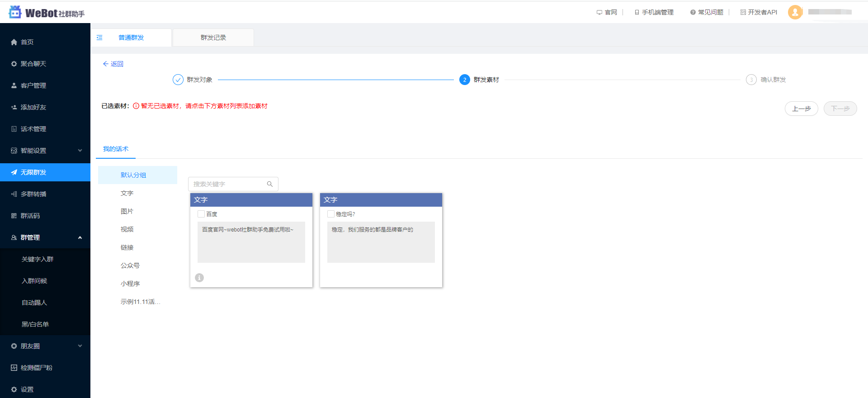Click the home icon for 首页
Screen dimensions: 868x398
click(14, 42)
